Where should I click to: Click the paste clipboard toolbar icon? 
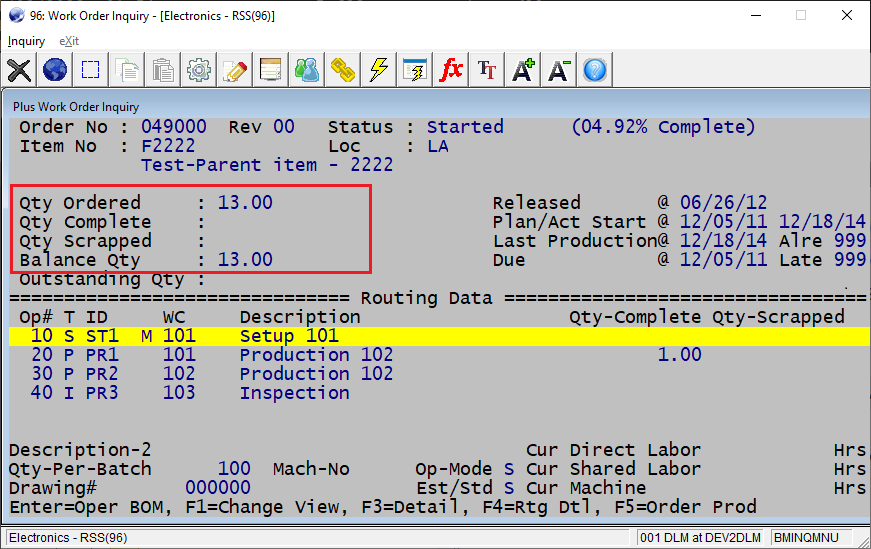tap(163, 70)
